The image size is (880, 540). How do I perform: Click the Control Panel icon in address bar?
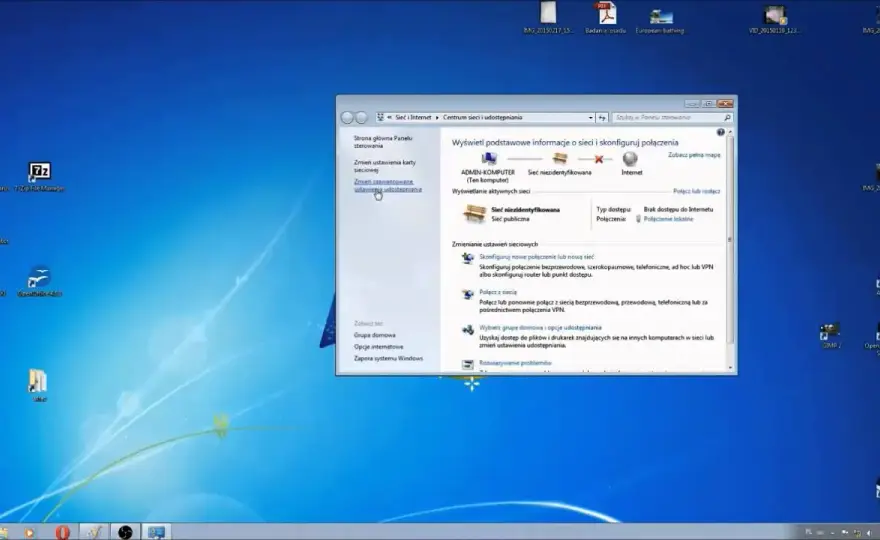381,117
